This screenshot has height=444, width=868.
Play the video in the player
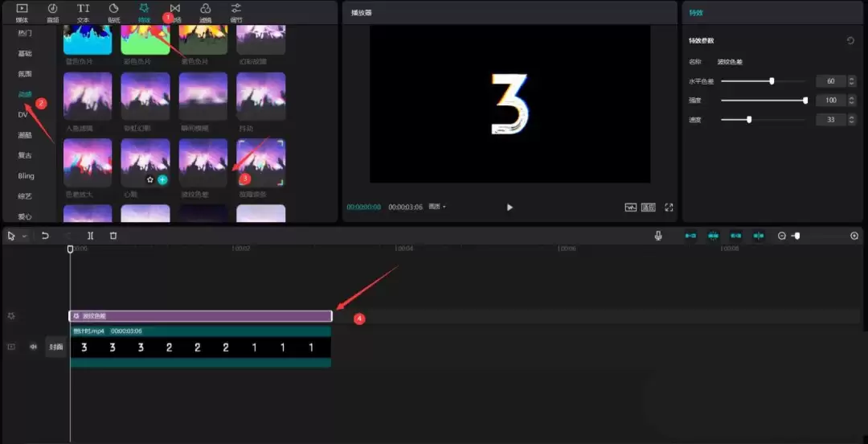coord(510,207)
